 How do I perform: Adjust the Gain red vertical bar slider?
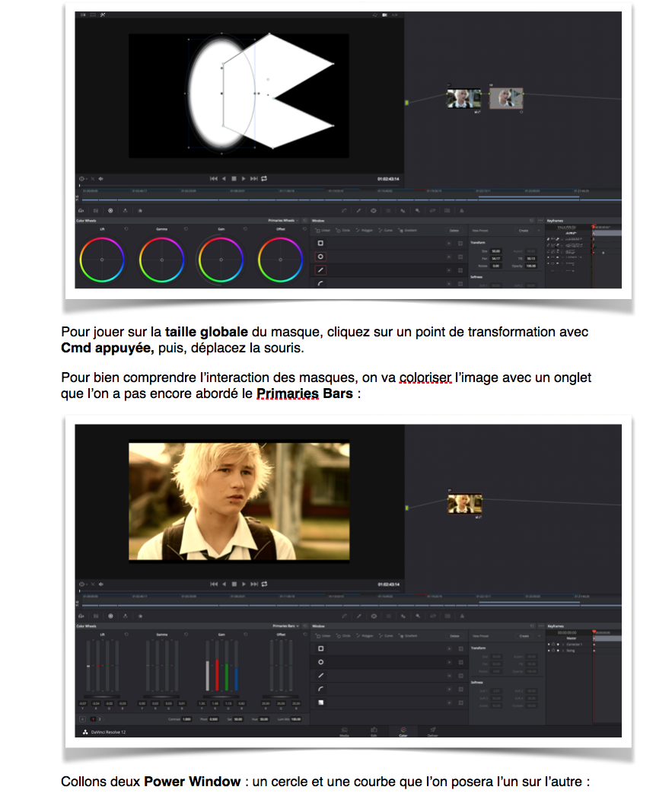pos(217,675)
